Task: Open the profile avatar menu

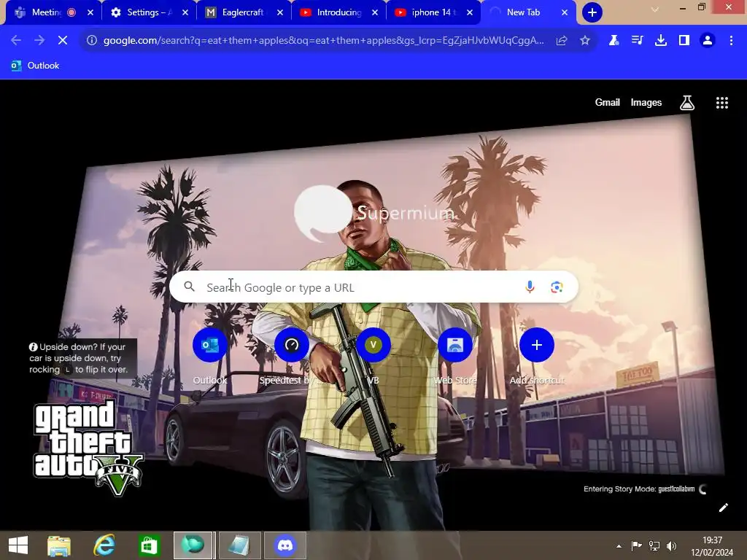Action: click(x=708, y=41)
